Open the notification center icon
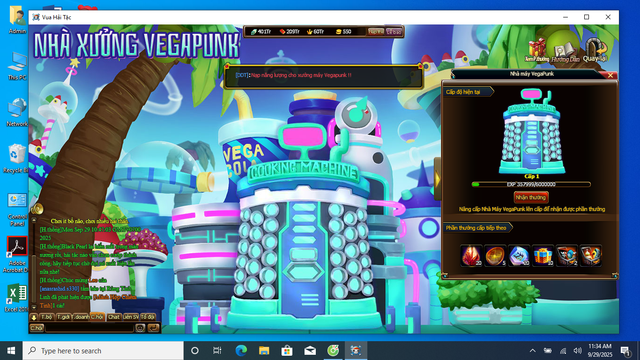 (625, 351)
